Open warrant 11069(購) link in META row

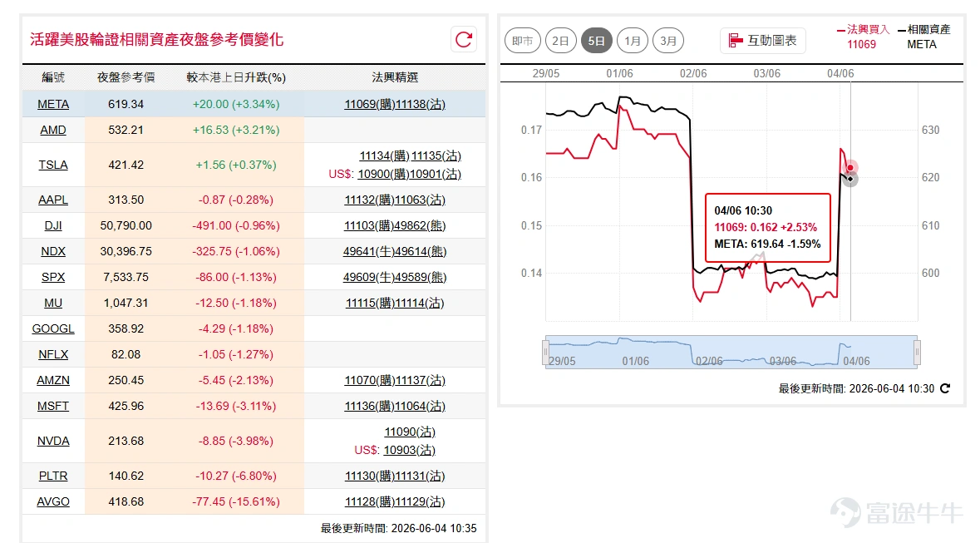(x=369, y=105)
